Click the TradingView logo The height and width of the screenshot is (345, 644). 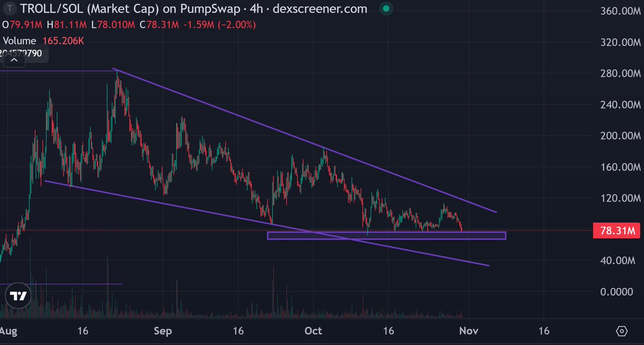click(18, 296)
